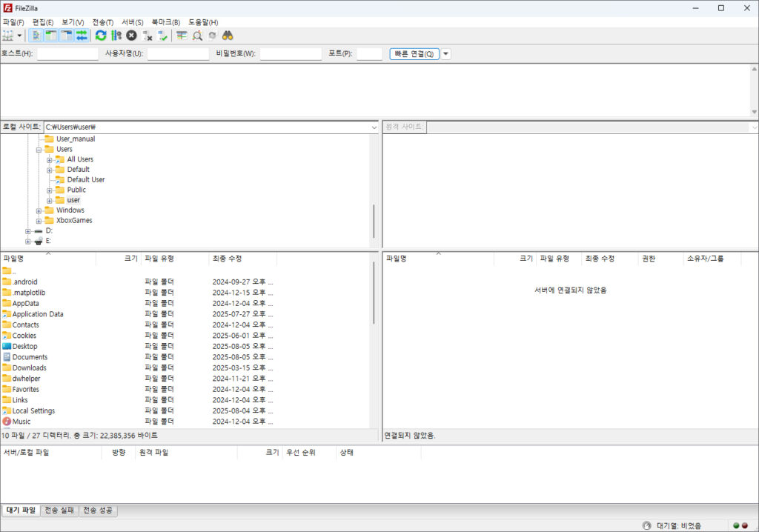Open the quick connect history dropdown
Viewport: 759px width, 532px height.
click(445, 54)
